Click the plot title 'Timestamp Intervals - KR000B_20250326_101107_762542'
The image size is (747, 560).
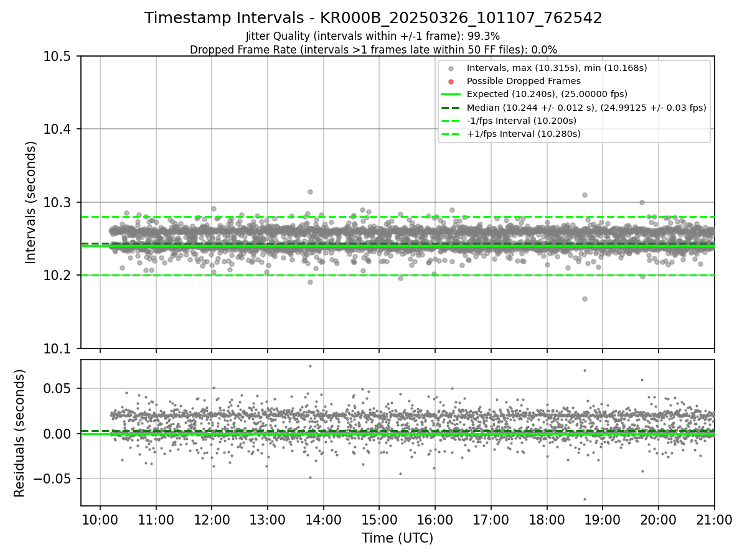tap(374, 18)
